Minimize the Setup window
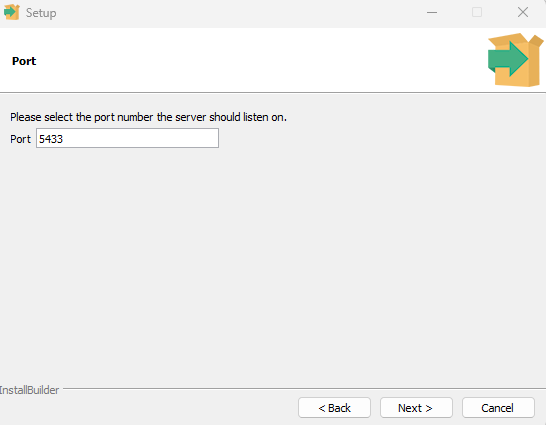Image resolution: width=546 pixels, height=425 pixels. [432, 13]
